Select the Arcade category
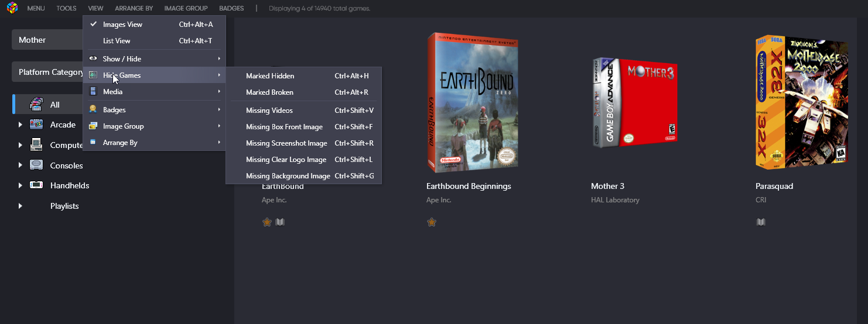Viewport: 868px width, 324px height. (x=63, y=125)
